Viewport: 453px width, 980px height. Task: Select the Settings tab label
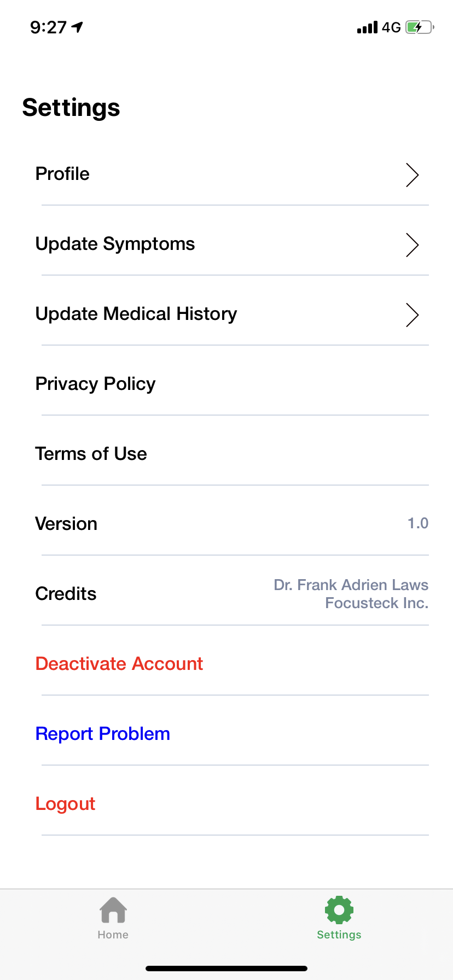339,935
